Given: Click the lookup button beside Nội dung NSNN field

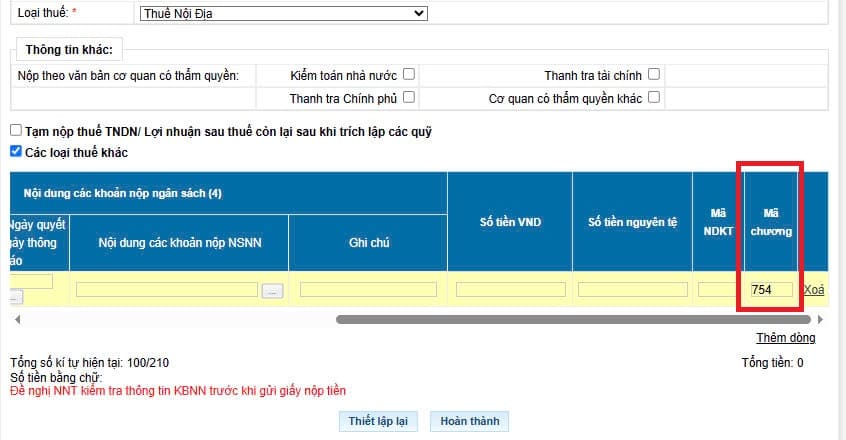Looking at the screenshot, I should 273,290.
